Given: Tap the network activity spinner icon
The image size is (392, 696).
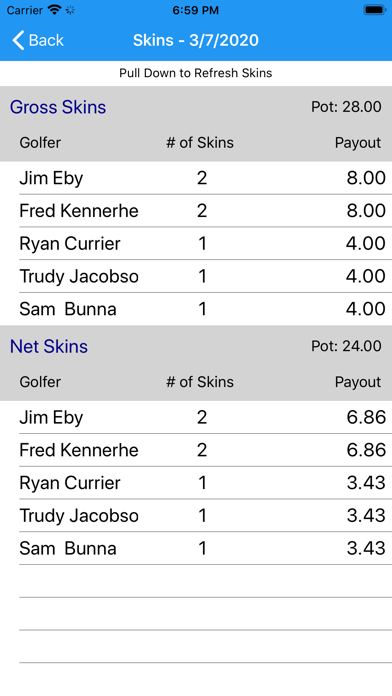Looking at the screenshot, I should tap(70, 10).
